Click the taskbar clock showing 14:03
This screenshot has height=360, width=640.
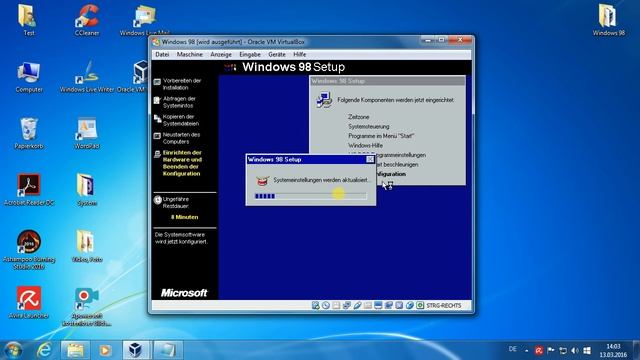click(613, 351)
